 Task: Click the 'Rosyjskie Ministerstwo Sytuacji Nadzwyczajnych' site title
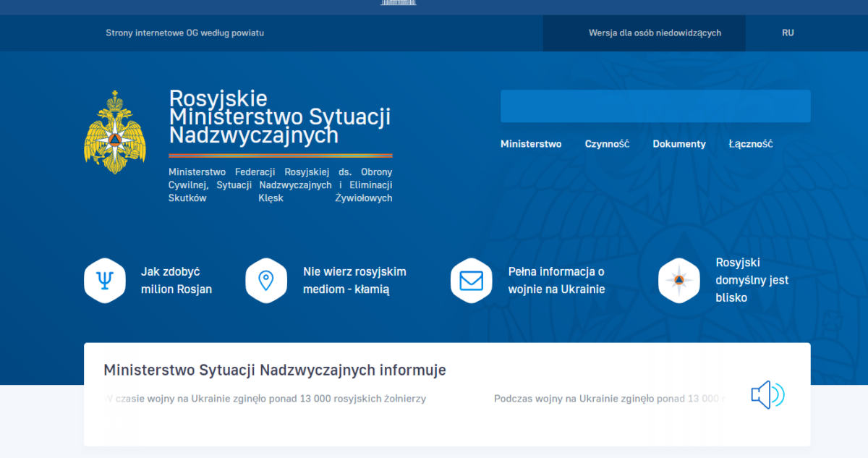coord(279,116)
